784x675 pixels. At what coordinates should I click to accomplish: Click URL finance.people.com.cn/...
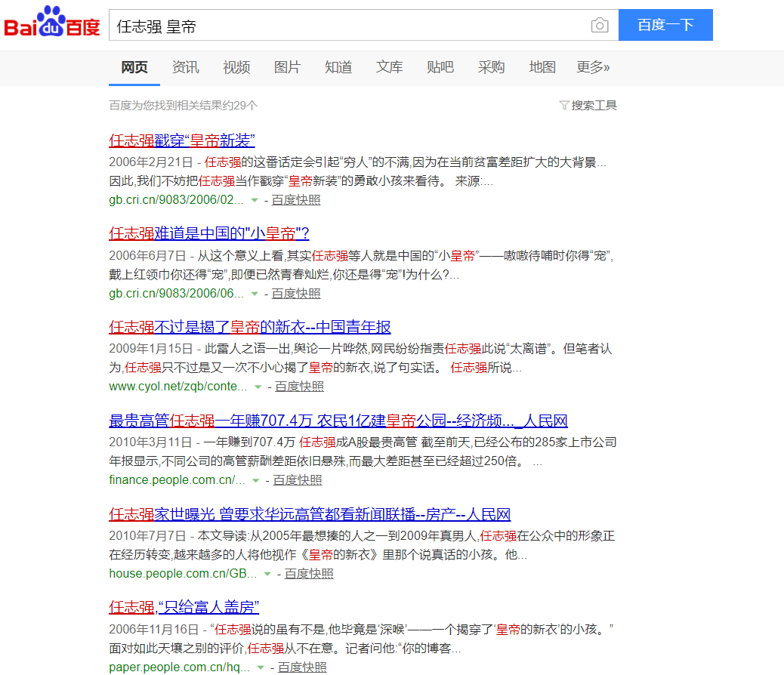point(177,480)
